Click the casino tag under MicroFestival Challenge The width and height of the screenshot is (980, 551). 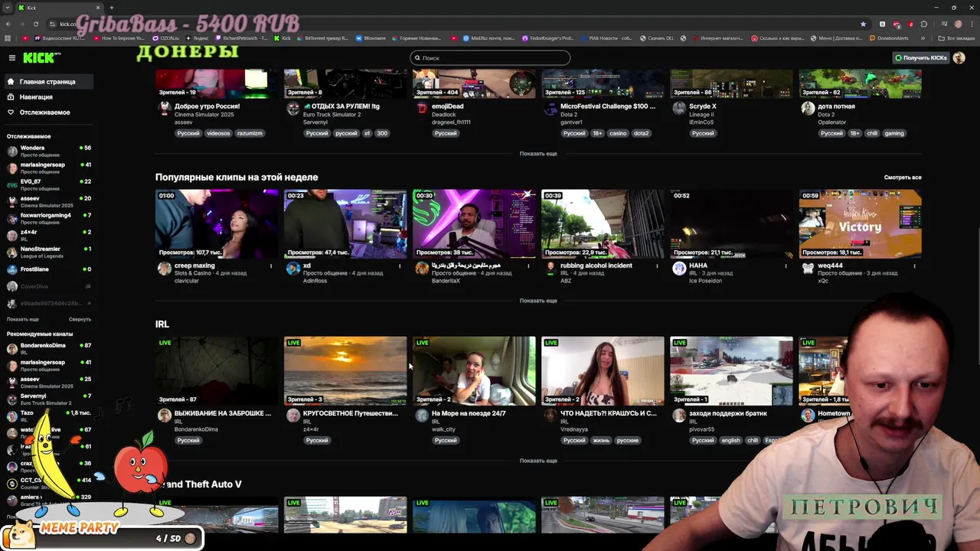(618, 133)
